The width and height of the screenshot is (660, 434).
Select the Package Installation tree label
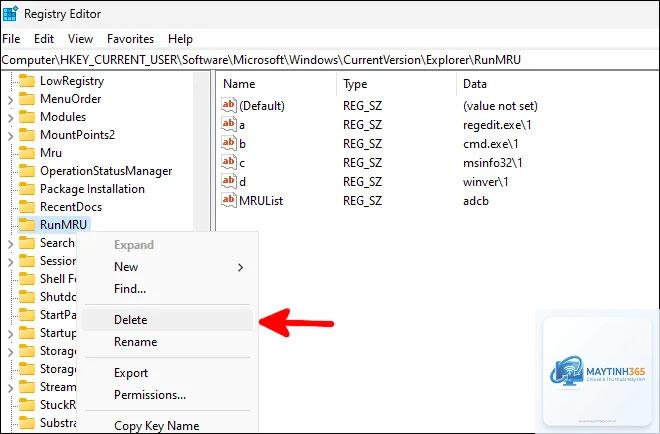coord(92,189)
